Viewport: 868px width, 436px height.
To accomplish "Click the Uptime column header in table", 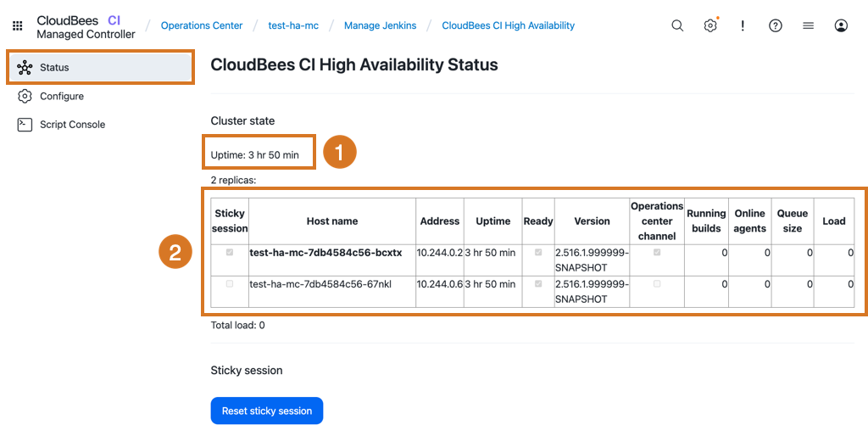I will (492, 221).
